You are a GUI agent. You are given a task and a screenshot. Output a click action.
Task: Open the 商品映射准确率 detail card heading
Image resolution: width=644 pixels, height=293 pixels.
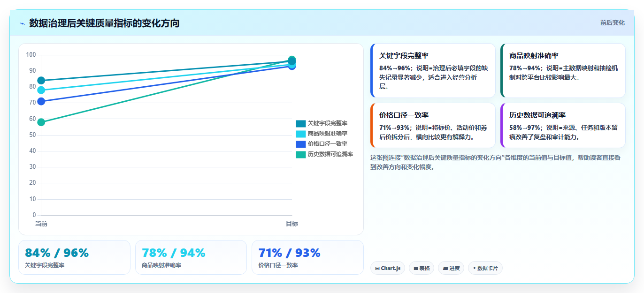coord(534,55)
